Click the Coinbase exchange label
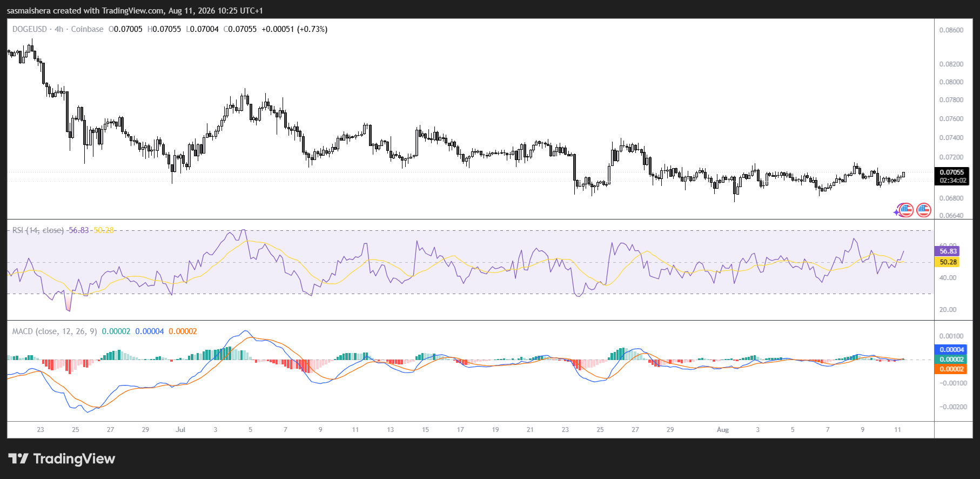980x479 pixels. (x=87, y=29)
